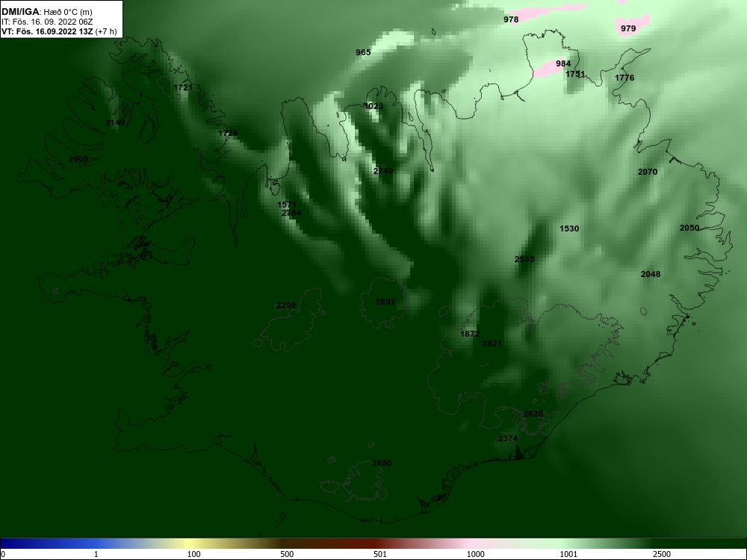Click the 1872 height label
This screenshot has width=747, height=560.
tap(470, 335)
